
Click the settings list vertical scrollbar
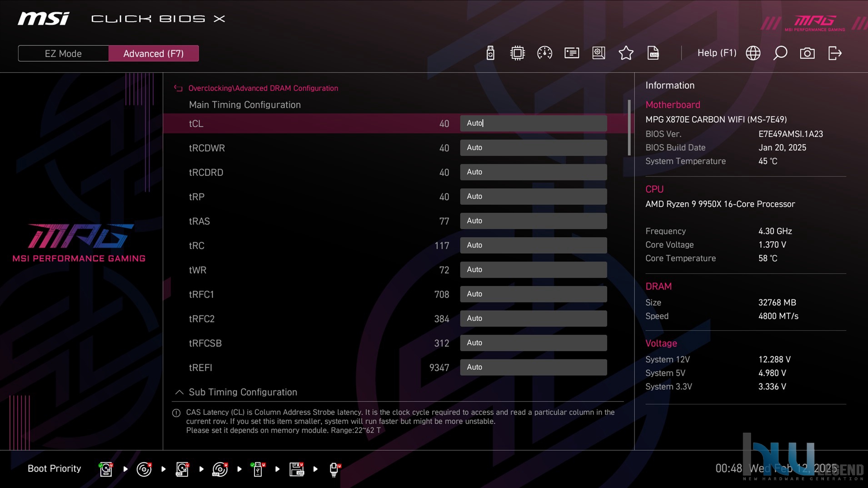(x=629, y=128)
